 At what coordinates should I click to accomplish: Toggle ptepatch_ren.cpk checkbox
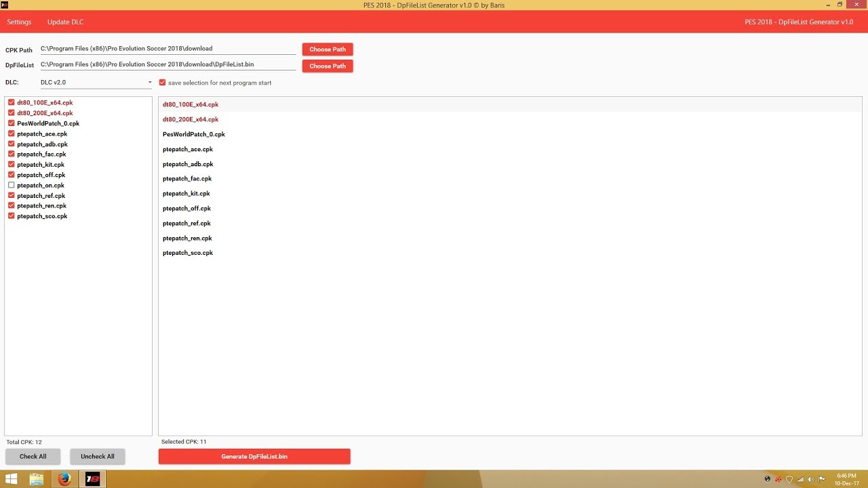pos(12,205)
